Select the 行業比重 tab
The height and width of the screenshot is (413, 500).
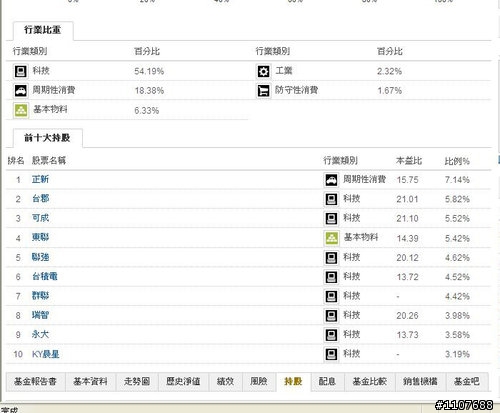point(43,31)
